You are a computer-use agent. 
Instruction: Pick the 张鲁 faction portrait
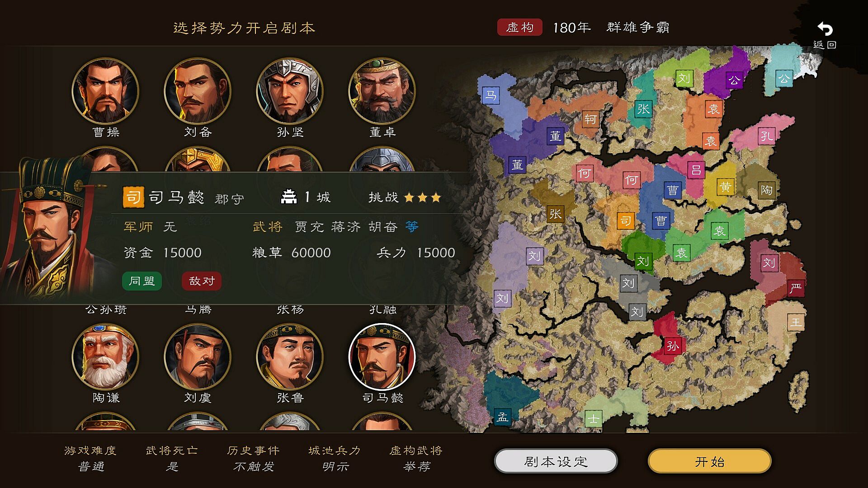coord(290,357)
